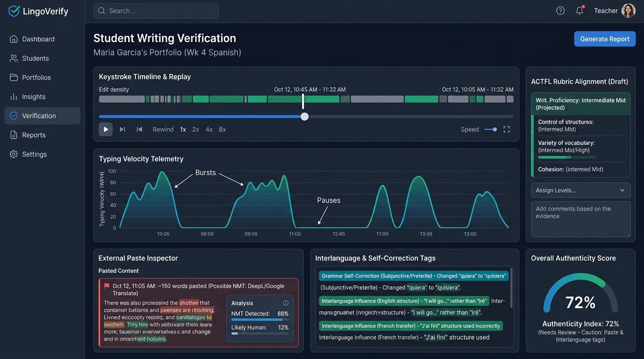This screenshot has height=359, width=644.
Task: Select the Interlanguage Influence French transfer tag
Action: [x=411, y=325]
